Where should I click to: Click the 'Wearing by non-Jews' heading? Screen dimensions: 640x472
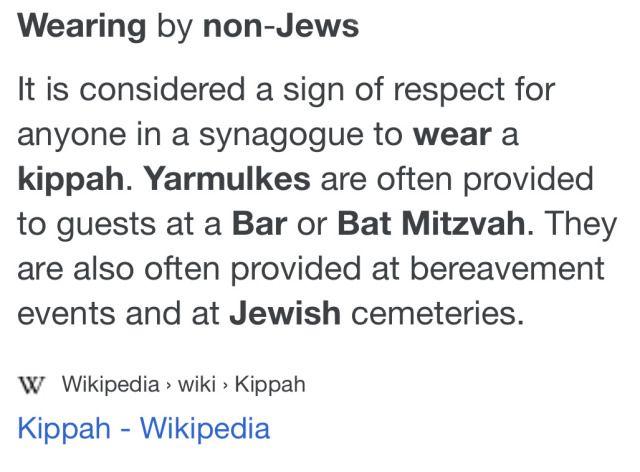click(188, 26)
